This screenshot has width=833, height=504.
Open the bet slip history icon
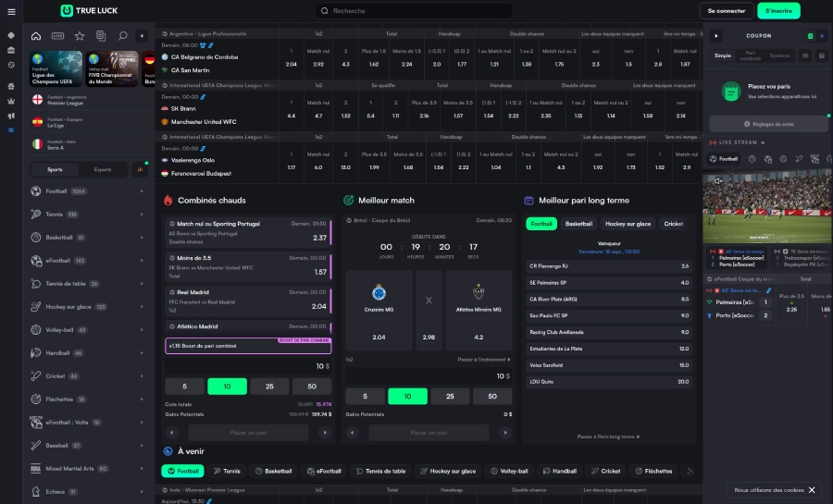pyautogui.click(x=101, y=36)
